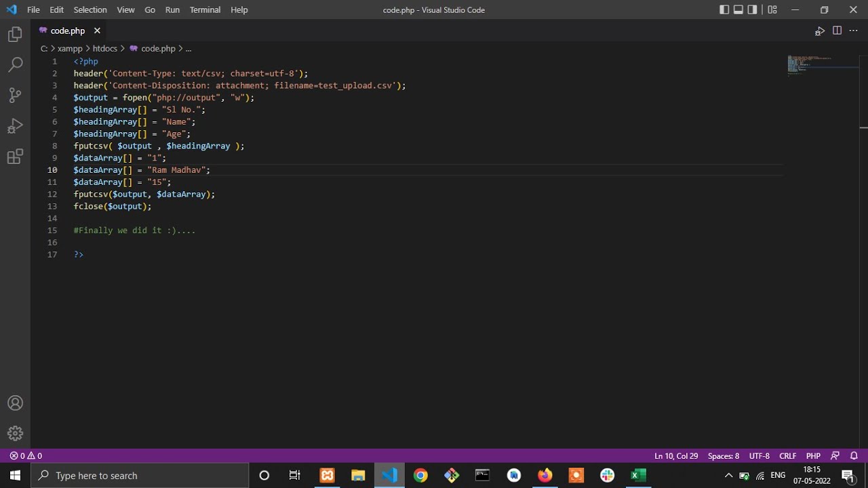Click the VS Code logo in title bar
The image size is (868, 488).
pos(12,9)
